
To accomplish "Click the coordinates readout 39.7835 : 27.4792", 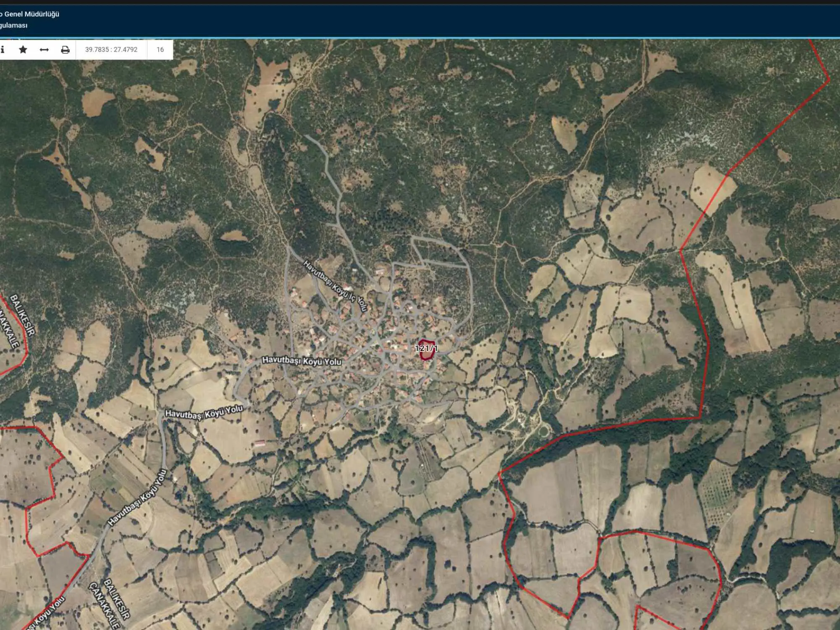I will [111, 50].
